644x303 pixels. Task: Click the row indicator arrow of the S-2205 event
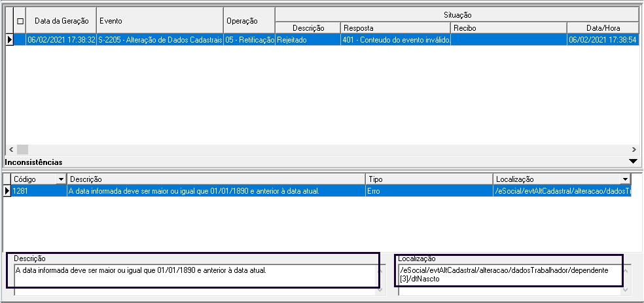point(9,40)
